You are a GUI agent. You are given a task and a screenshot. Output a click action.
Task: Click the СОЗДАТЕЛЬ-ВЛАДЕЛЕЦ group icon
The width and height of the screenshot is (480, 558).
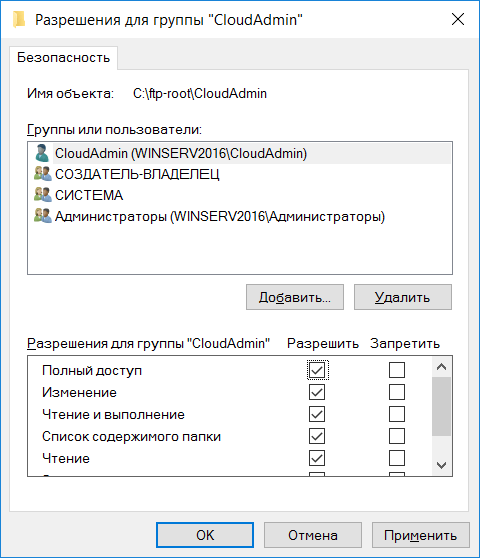(43, 174)
